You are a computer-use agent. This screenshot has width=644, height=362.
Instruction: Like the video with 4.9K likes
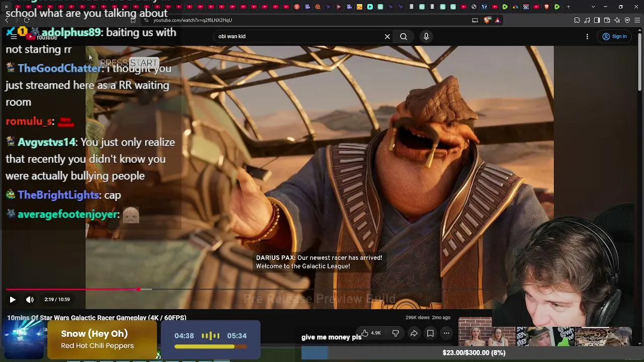click(370, 333)
